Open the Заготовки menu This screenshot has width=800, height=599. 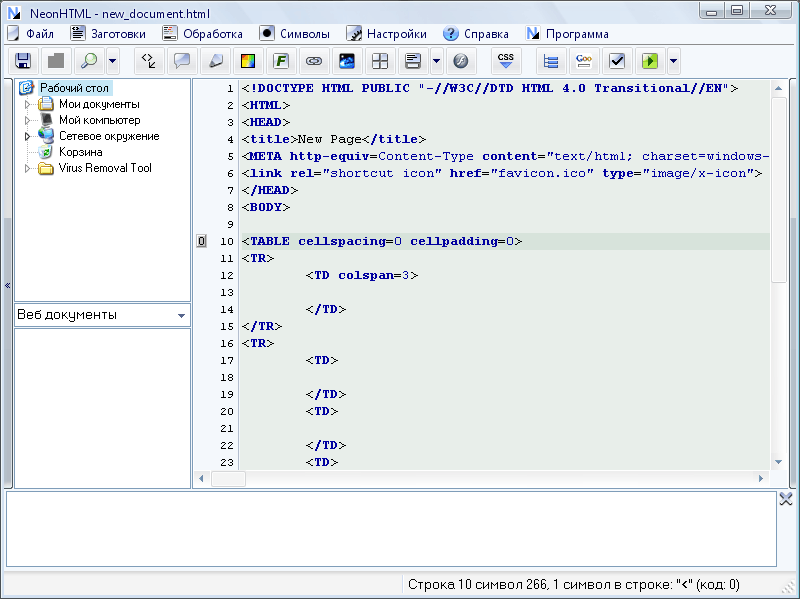pyautogui.click(x=108, y=34)
